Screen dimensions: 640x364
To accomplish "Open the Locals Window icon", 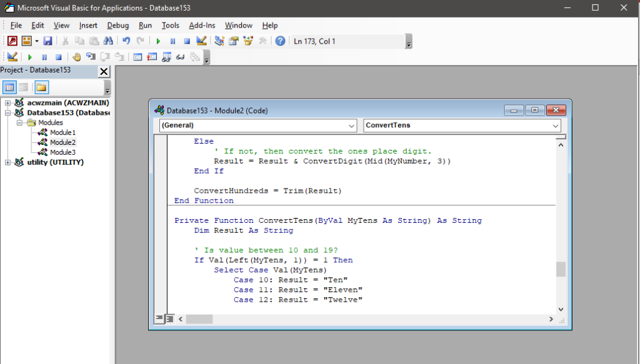I will pos(137,57).
